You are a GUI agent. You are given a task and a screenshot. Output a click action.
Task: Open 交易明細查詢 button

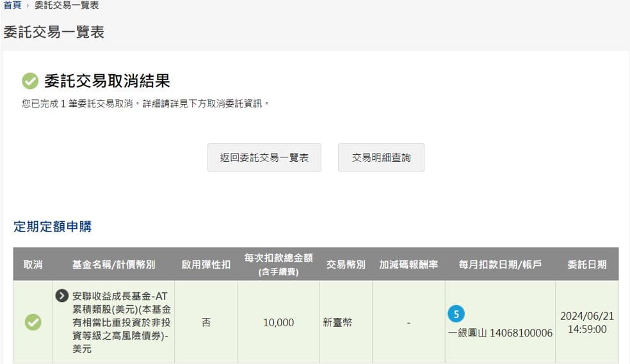[x=381, y=157]
